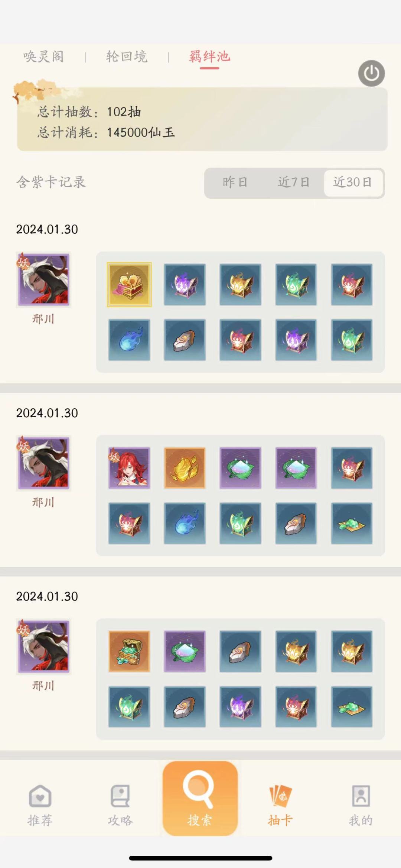Switch to the 唤灵阁 tab
The image size is (401, 868).
pos(43,56)
